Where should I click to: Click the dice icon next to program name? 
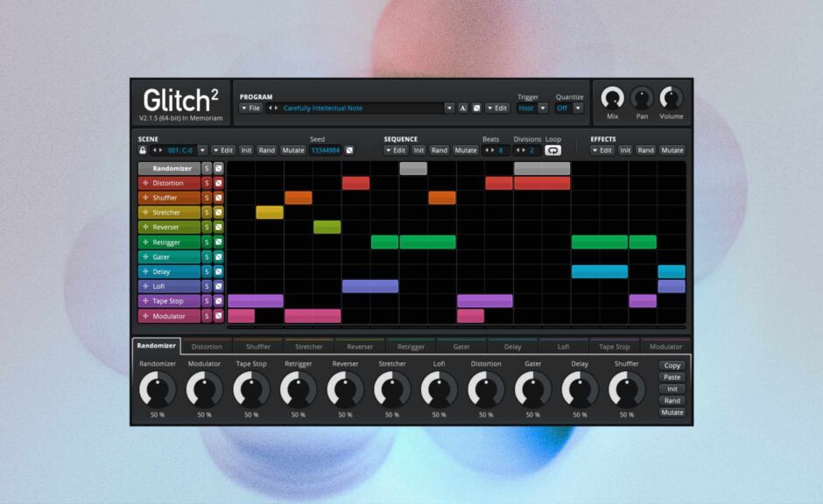tap(476, 108)
